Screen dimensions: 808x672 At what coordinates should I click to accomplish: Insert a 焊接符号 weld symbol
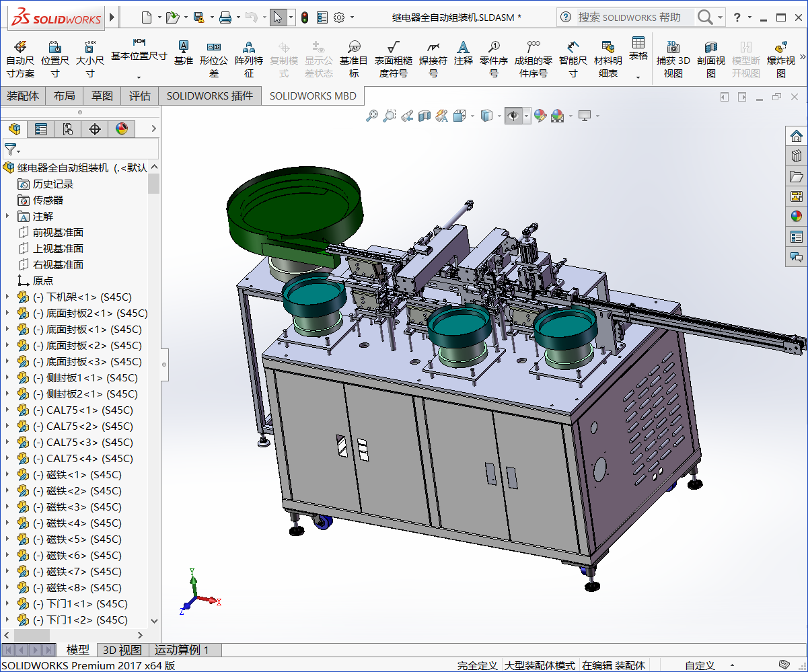tap(433, 59)
